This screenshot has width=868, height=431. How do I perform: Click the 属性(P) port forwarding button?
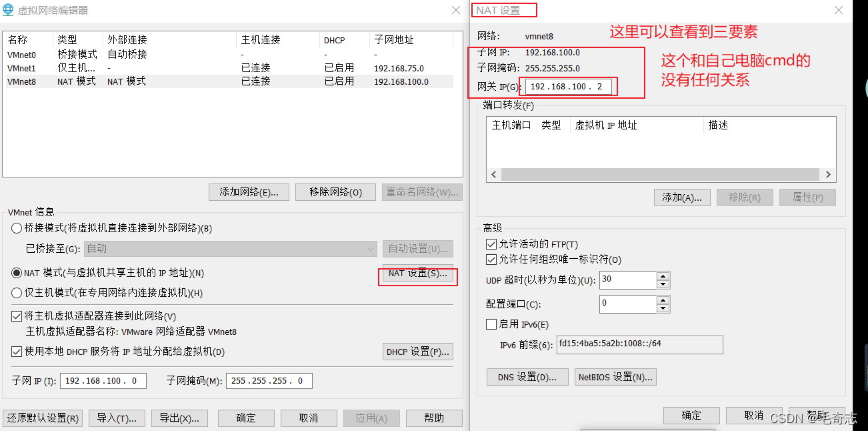click(x=807, y=197)
